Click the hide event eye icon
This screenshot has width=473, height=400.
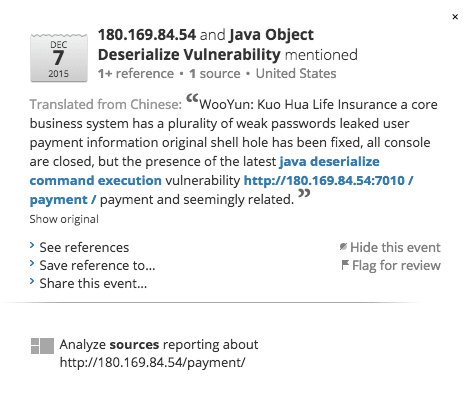click(343, 247)
